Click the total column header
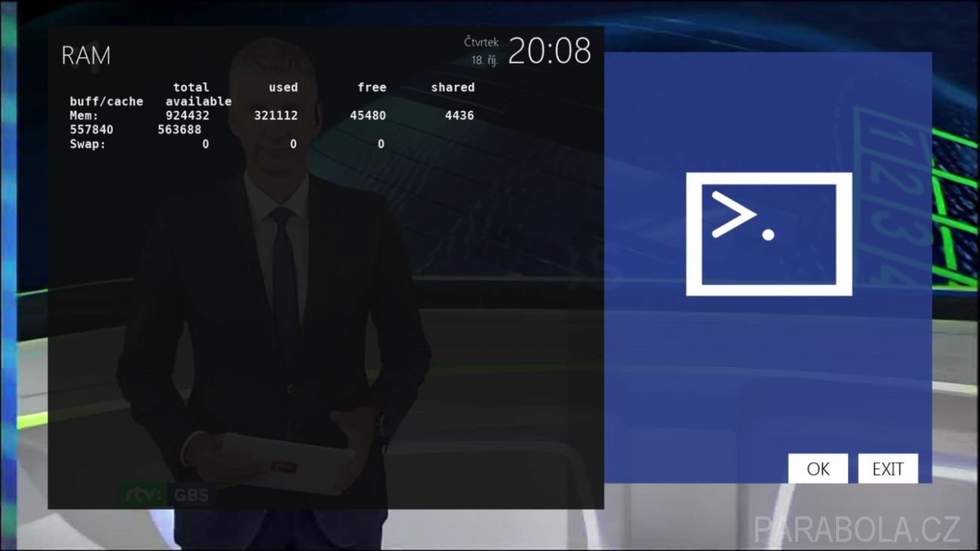 click(x=191, y=87)
